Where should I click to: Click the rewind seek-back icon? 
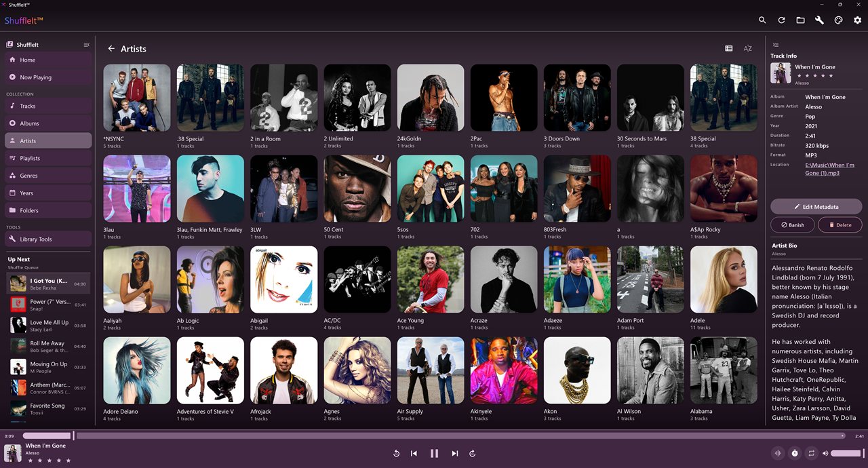click(396, 453)
